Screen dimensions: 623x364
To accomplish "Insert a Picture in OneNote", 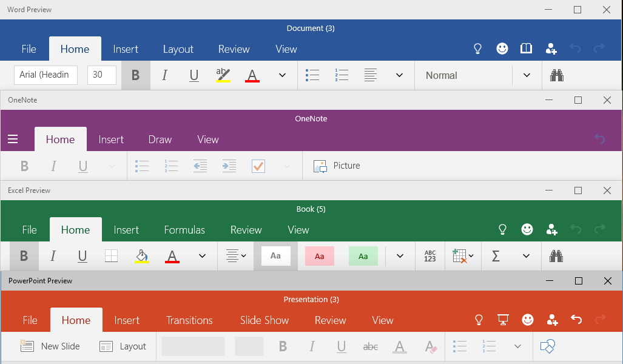I will [337, 166].
